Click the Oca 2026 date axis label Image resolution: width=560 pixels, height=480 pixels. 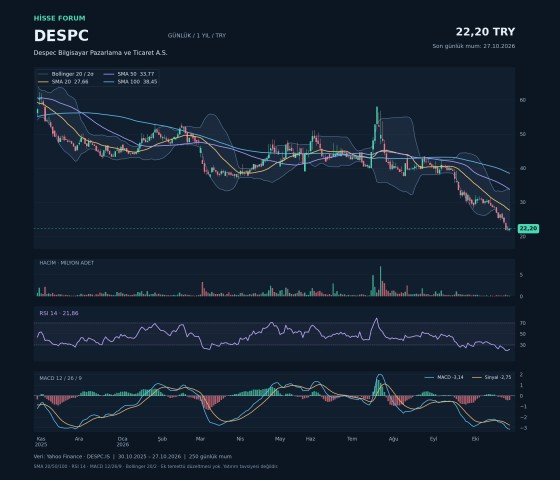(x=122, y=442)
